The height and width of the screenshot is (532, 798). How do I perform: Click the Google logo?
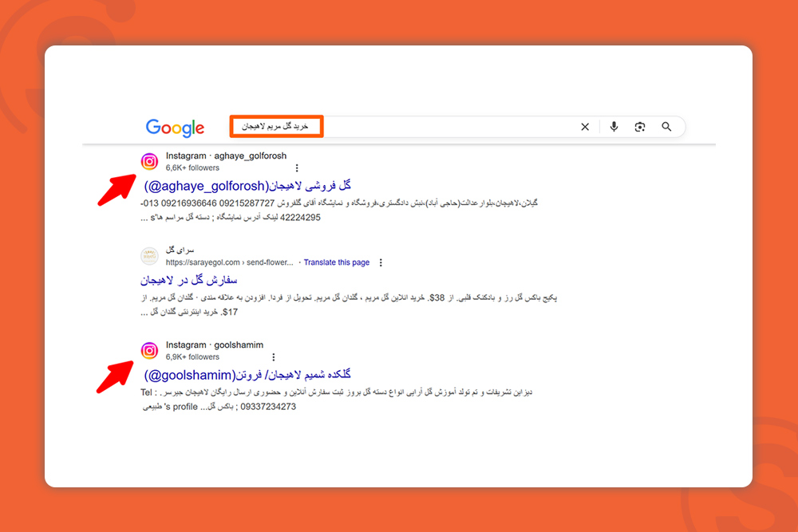point(175,128)
